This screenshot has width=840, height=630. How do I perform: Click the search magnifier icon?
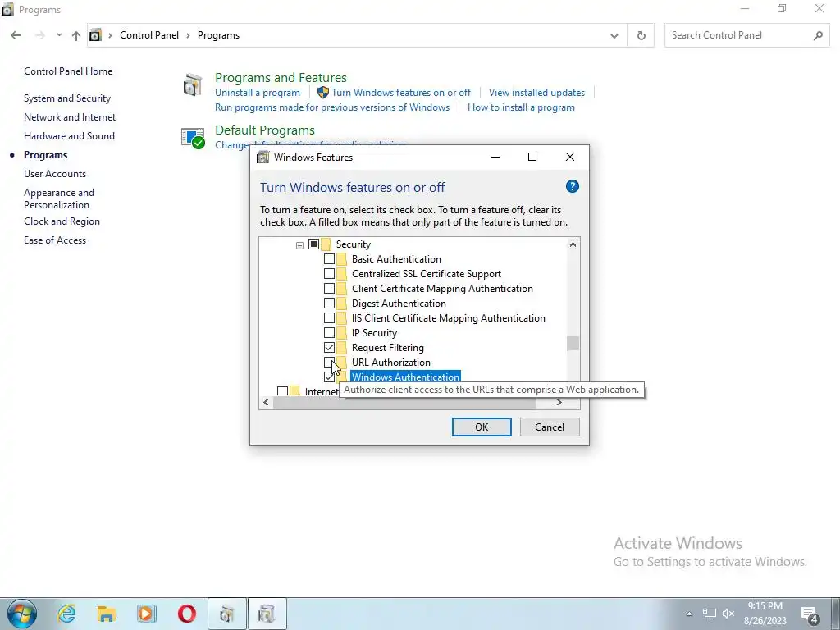click(x=818, y=35)
